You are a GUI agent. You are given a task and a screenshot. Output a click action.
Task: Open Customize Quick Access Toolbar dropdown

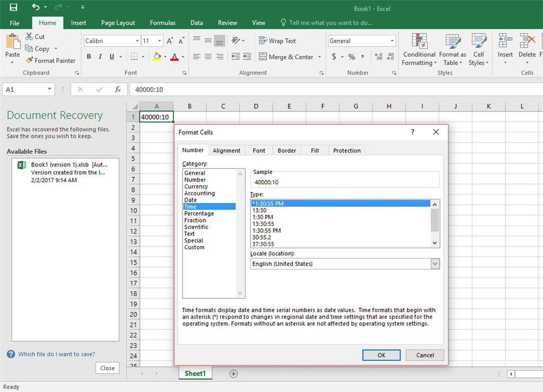click(82, 7)
